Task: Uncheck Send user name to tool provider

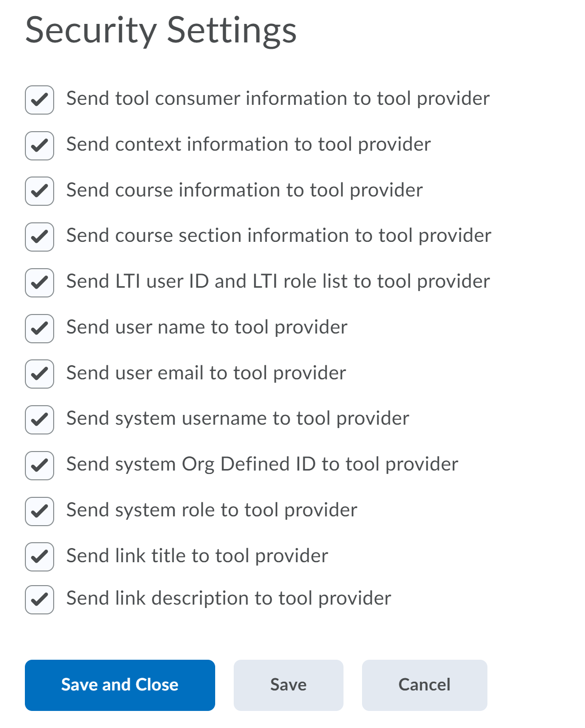Action: click(40, 329)
